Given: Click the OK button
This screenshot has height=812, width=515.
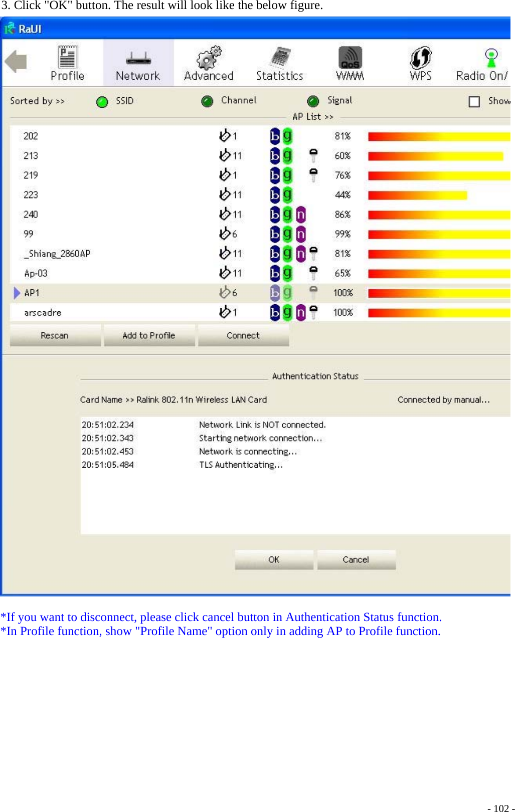Looking at the screenshot, I should [x=274, y=559].
